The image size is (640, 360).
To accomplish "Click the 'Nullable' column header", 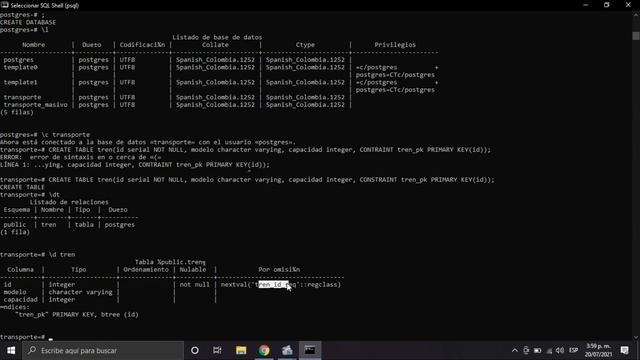I will pyautogui.click(x=193, y=269).
